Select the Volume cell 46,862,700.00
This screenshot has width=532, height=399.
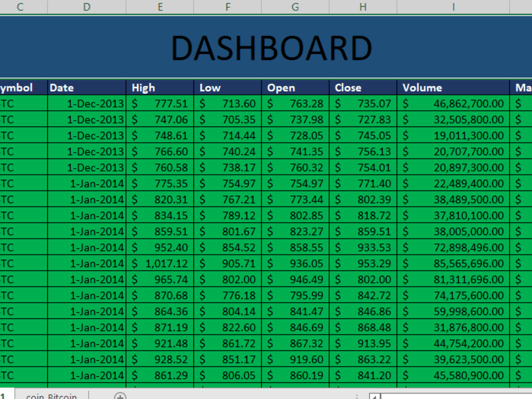click(453, 104)
